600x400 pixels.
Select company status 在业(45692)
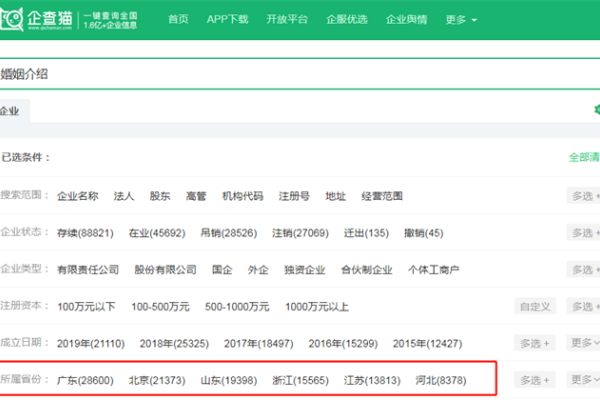click(x=157, y=233)
